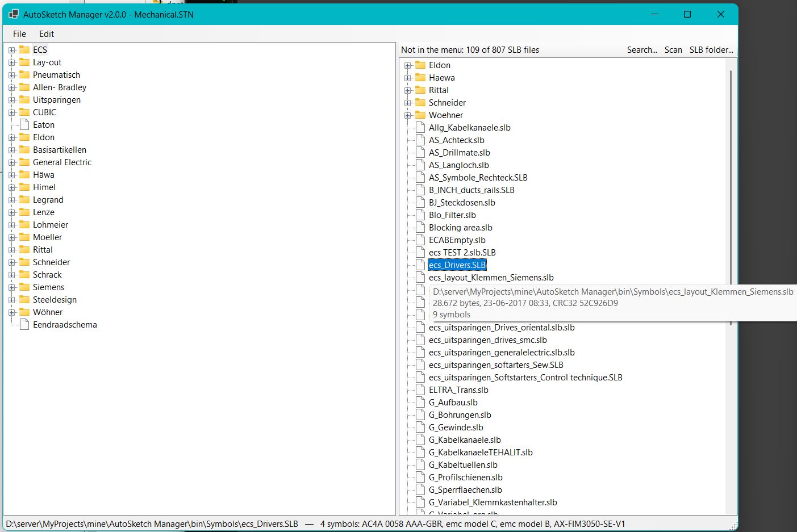The height and width of the screenshot is (532, 797).
Task: Click the right panel vertical scrollbar thumb
Action: 730,196
